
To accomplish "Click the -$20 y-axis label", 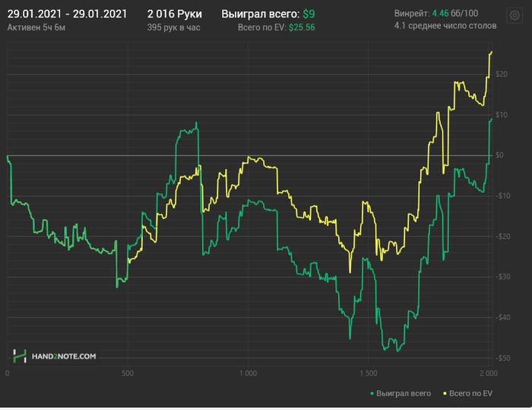I will [502, 237].
